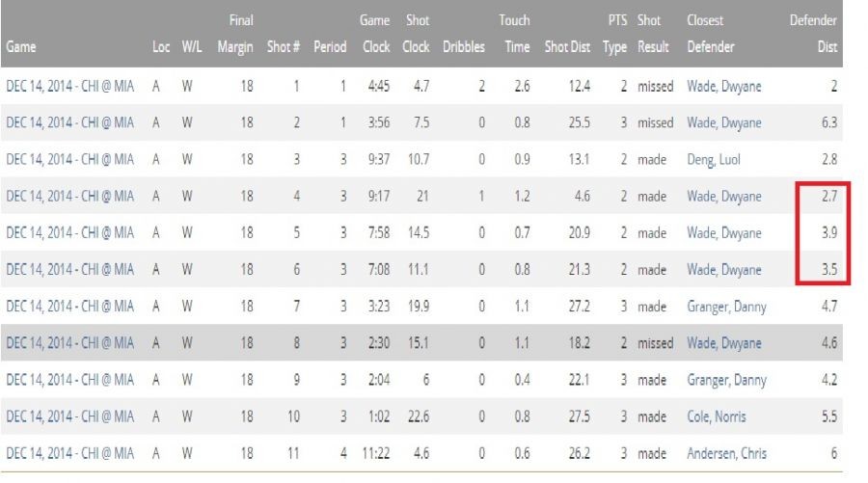Click the Final Margin column header
Image resolution: width=868 pixels, height=483 pixels.
[x=241, y=34]
